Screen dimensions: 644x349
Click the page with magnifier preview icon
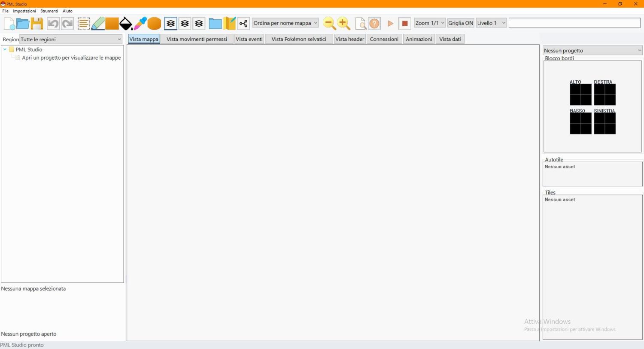(361, 24)
